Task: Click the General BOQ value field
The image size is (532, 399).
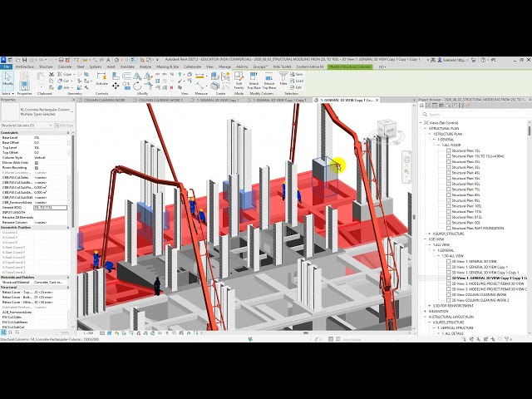Action: point(50,208)
